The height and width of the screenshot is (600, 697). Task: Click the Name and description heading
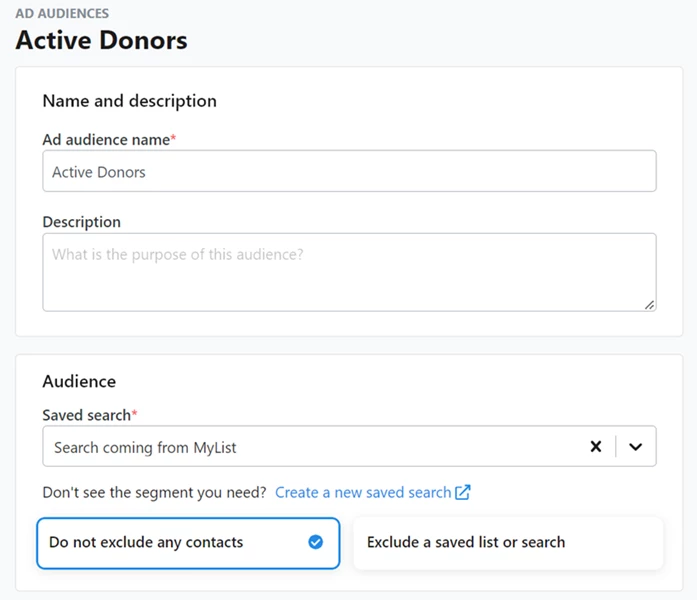[x=129, y=101]
